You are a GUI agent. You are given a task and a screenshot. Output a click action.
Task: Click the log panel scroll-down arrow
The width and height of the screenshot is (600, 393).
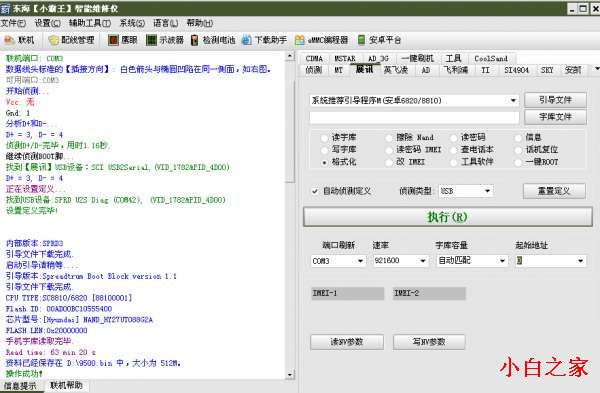pyautogui.click(x=290, y=375)
